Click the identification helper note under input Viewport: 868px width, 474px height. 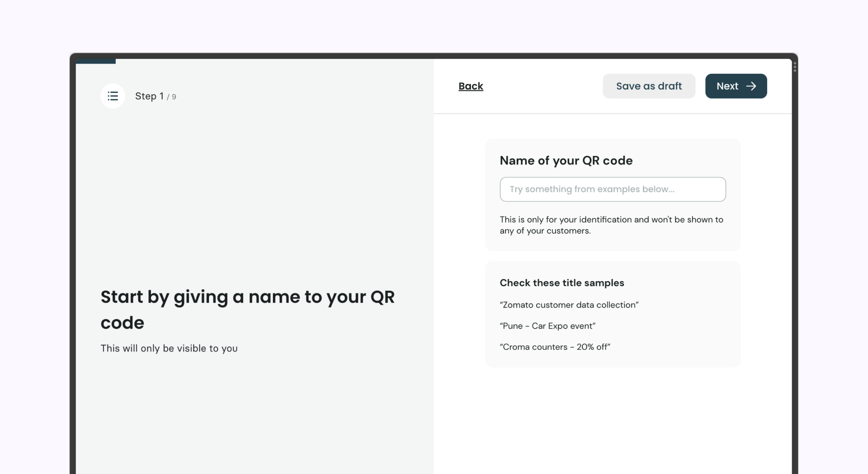point(611,225)
